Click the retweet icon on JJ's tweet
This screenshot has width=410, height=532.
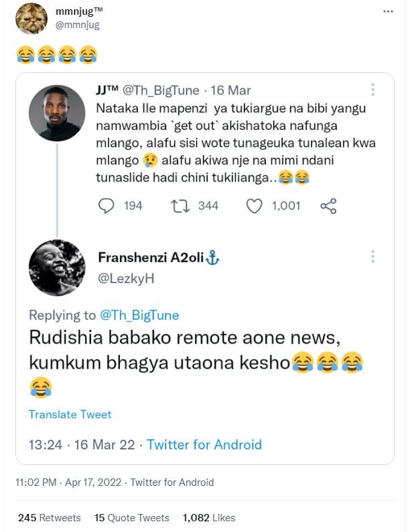click(181, 205)
